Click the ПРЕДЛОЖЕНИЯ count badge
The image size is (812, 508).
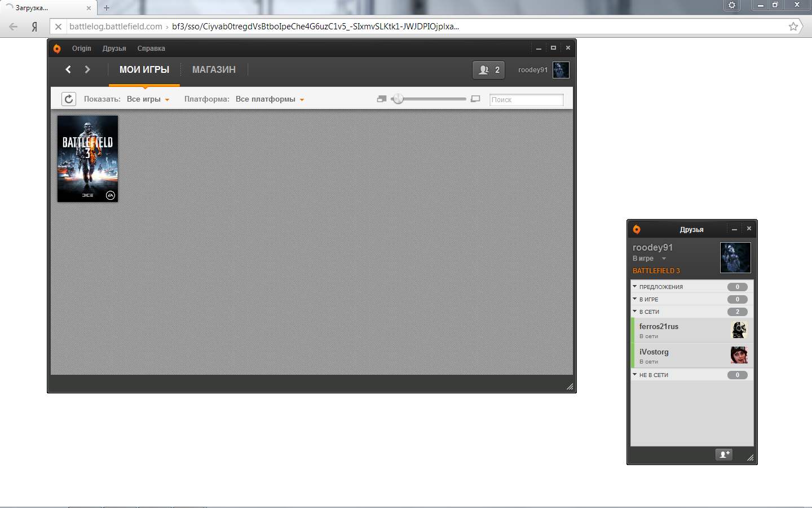point(737,287)
